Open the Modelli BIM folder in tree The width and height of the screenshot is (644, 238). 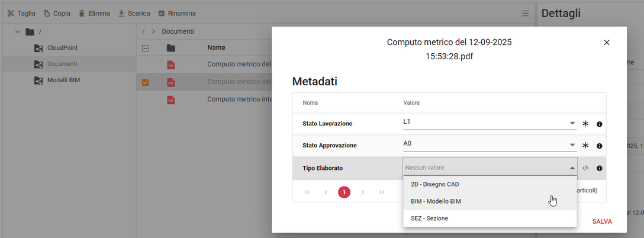coord(64,80)
